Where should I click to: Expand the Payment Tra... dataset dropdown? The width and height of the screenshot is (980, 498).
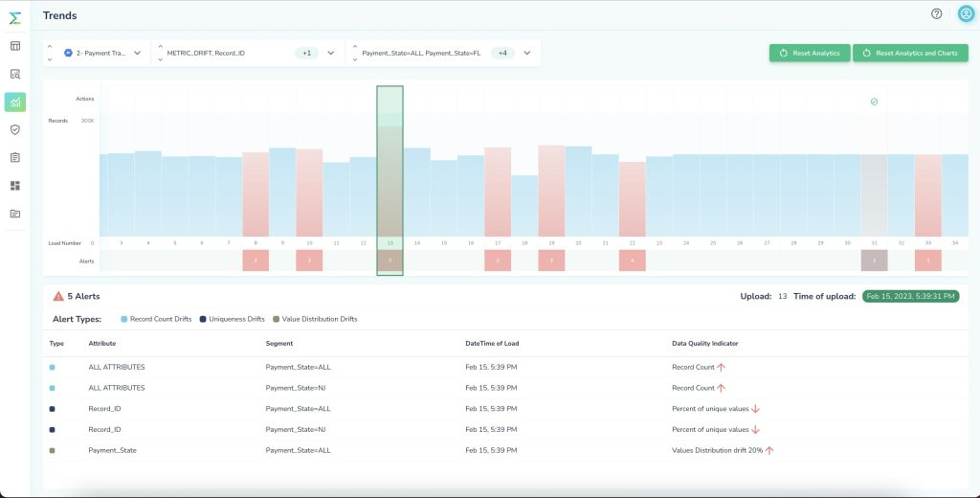(137, 54)
